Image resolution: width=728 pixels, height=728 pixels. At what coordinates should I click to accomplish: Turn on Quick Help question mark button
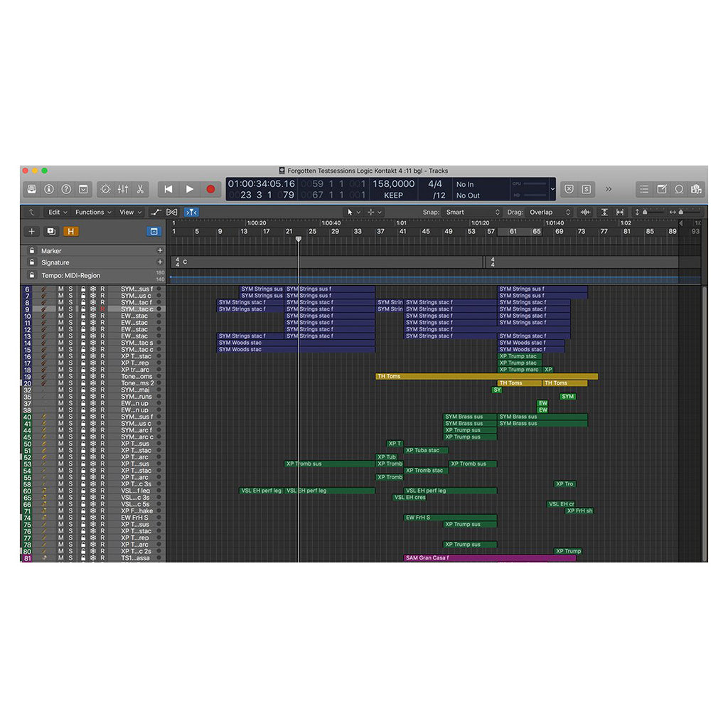(x=66, y=189)
